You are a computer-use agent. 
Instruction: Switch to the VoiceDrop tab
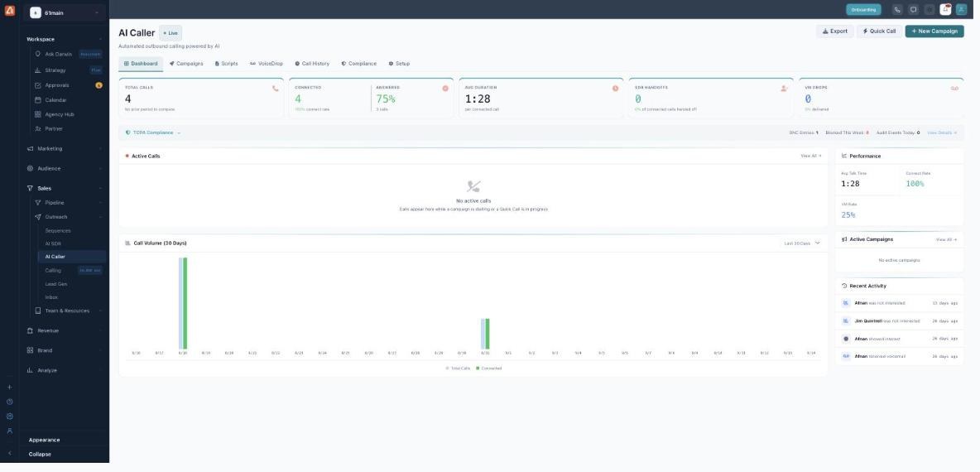267,64
